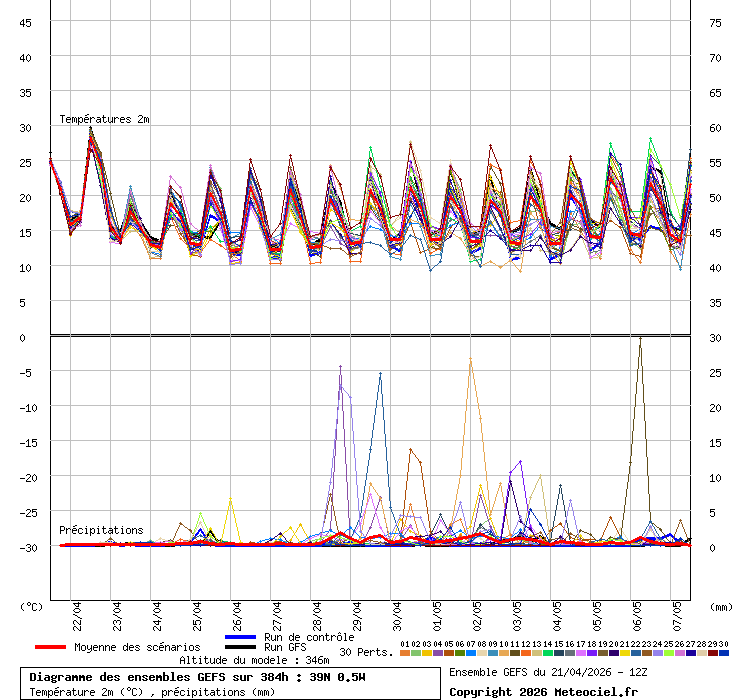Select the 29/04 date axis label
Viewport: 740px width, 700px height.
pos(357,614)
